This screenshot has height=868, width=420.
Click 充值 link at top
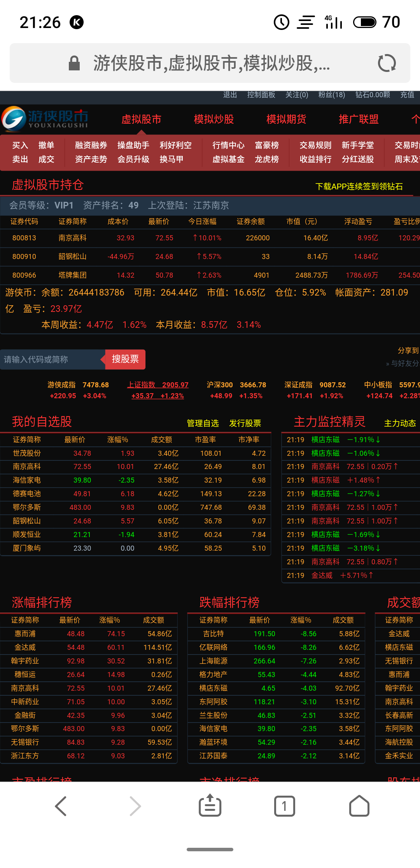408,95
